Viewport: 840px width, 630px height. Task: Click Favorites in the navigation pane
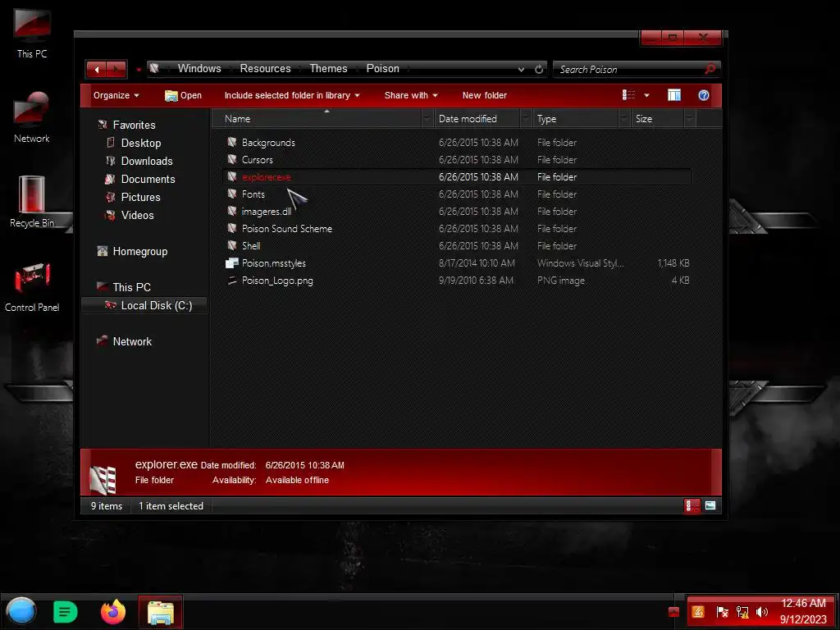[x=134, y=125]
